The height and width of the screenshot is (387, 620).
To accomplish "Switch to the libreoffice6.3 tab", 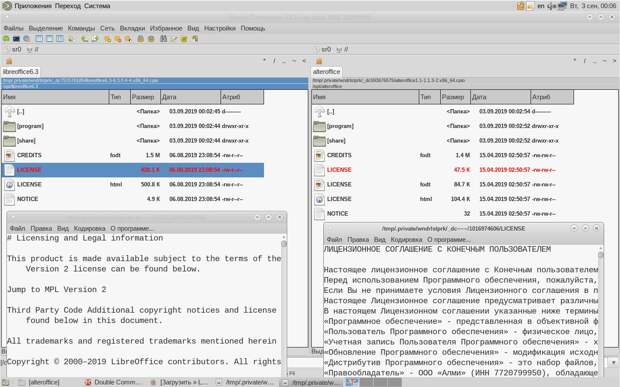I will point(21,72).
